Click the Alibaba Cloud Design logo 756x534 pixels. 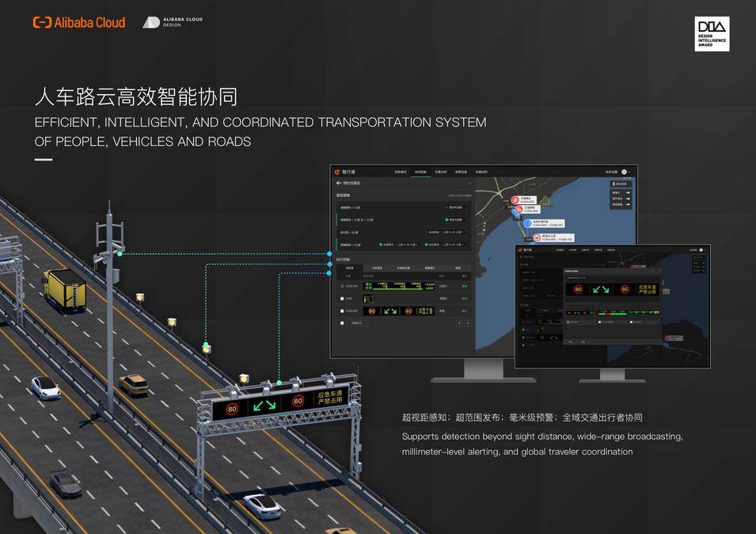click(173, 22)
